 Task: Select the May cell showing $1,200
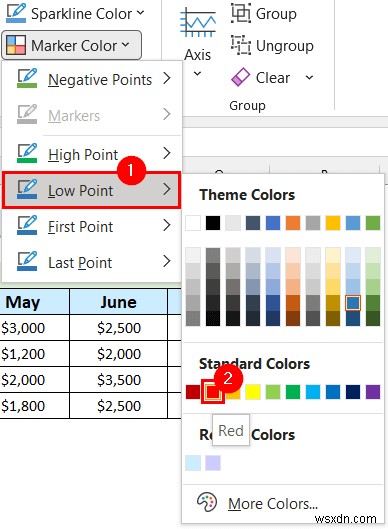click(x=34, y=354)
